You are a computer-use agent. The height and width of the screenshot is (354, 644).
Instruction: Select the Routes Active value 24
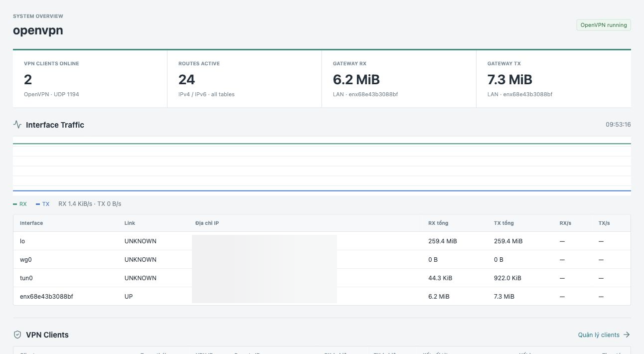(x=187, y=79)
